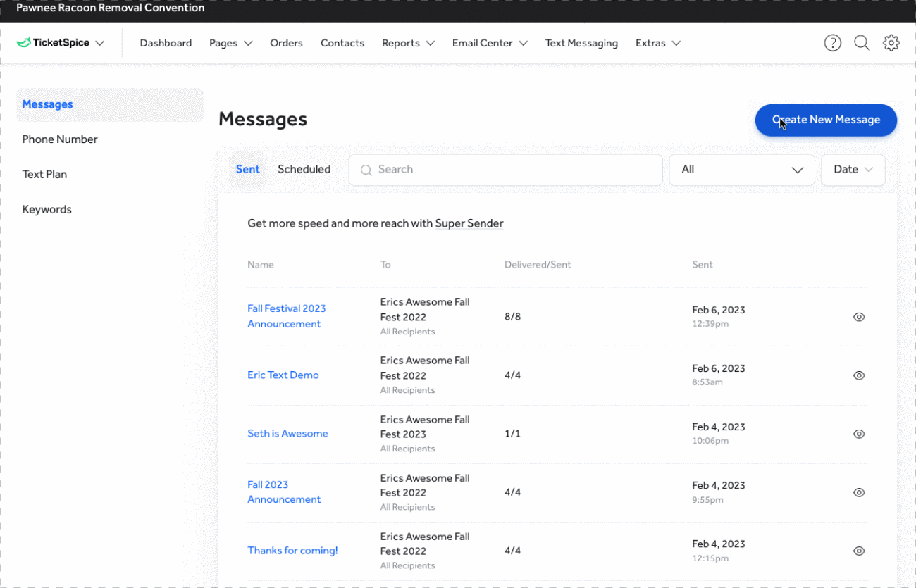
Task: Click the search magnifier icon in the header
Action: [x=862, y=43]
